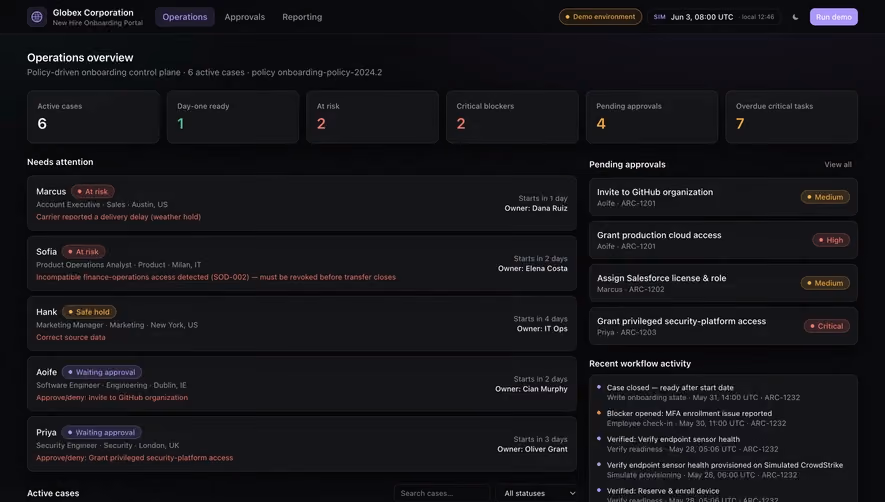885x502 pixels.
Task: Open 'Verified: Reserve & enroll device' activity
Action: pos(723,495)
